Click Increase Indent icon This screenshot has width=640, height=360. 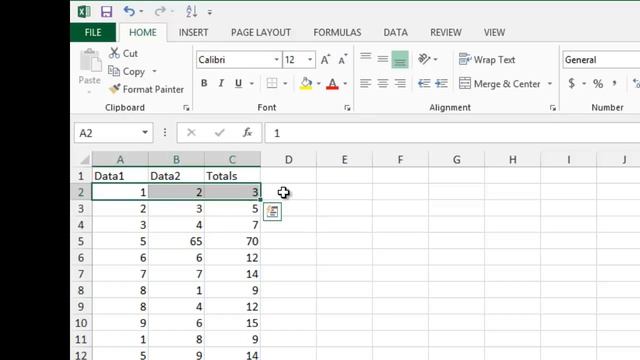pos(441,83)
